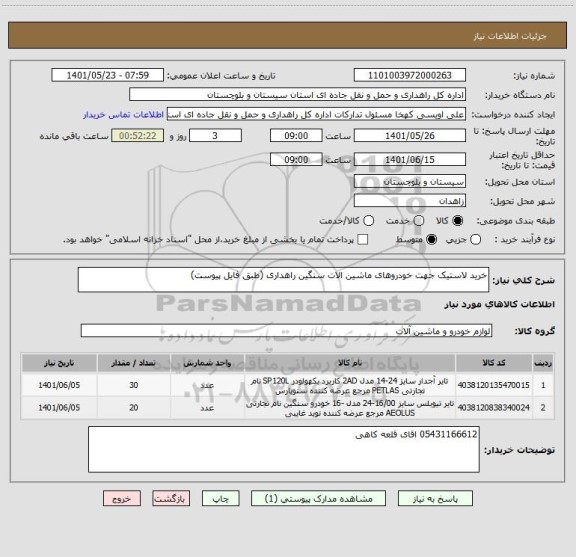
Task: Click the PETLAS tire product name cell
Action: tap(350, 385)
